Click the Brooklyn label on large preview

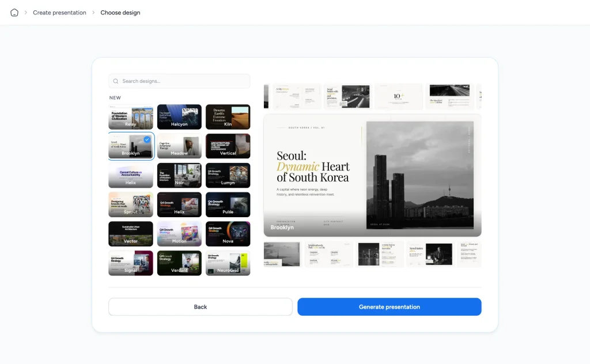282,227
